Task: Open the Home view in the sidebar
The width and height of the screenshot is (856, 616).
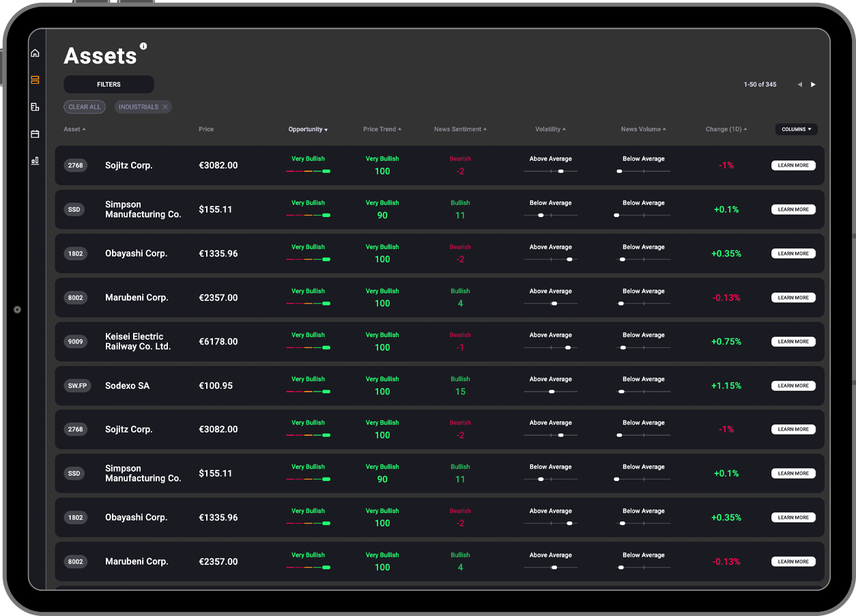Action: coord(35,53)
